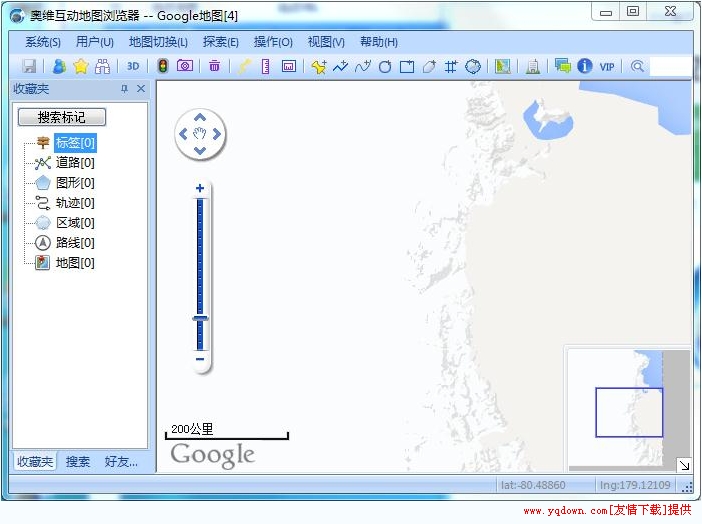The height and width of the screenshot is (524, 702).
Task: Click the magnifier search icon
Action: point(637,66)
